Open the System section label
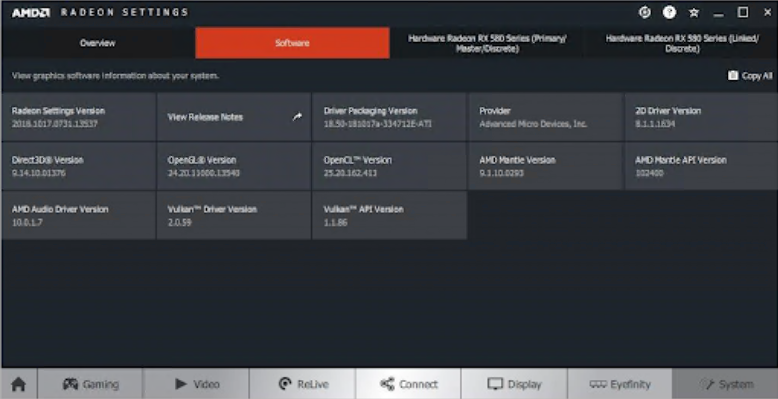 [736, 385]
